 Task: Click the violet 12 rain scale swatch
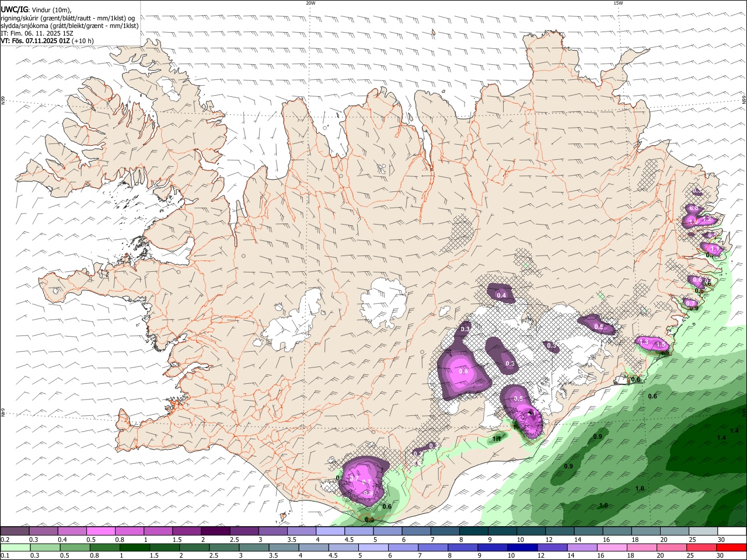click(x=551, y=548)
